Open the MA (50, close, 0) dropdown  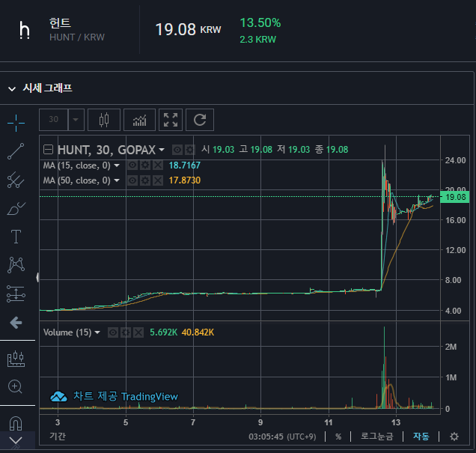point(117,180)
